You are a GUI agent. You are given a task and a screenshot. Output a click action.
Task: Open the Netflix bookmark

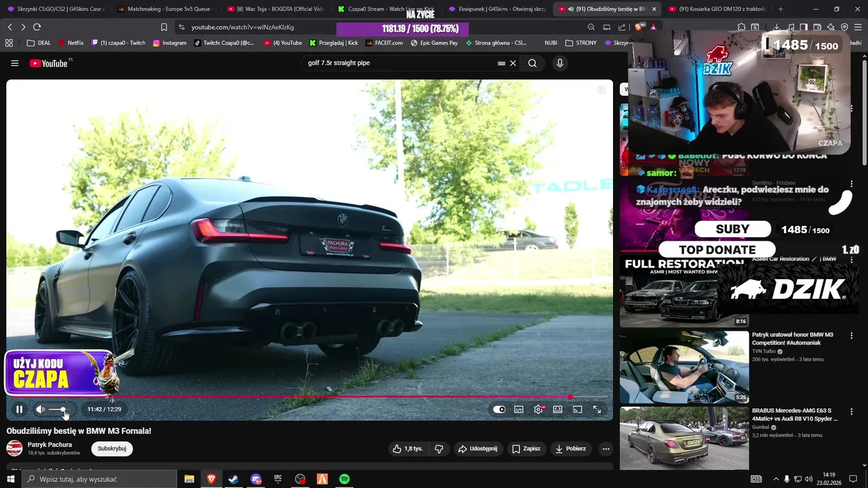[x=71, y=43]
